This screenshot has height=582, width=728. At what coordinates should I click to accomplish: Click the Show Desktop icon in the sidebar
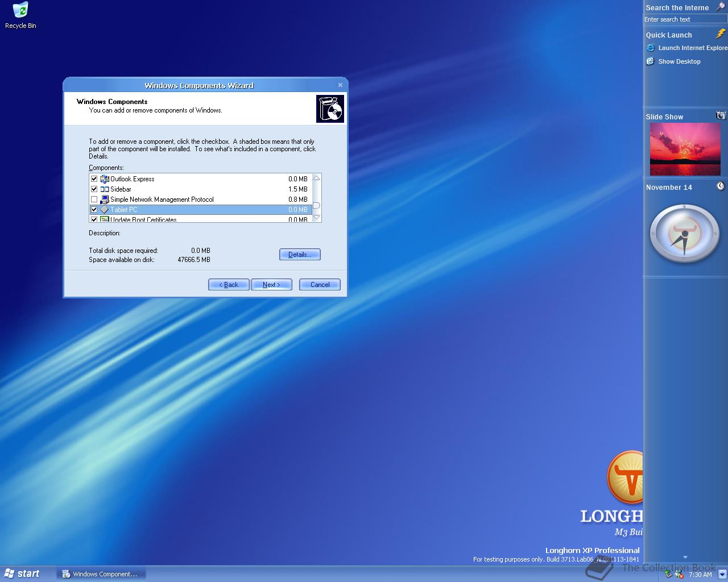click(x=651, y=61)
